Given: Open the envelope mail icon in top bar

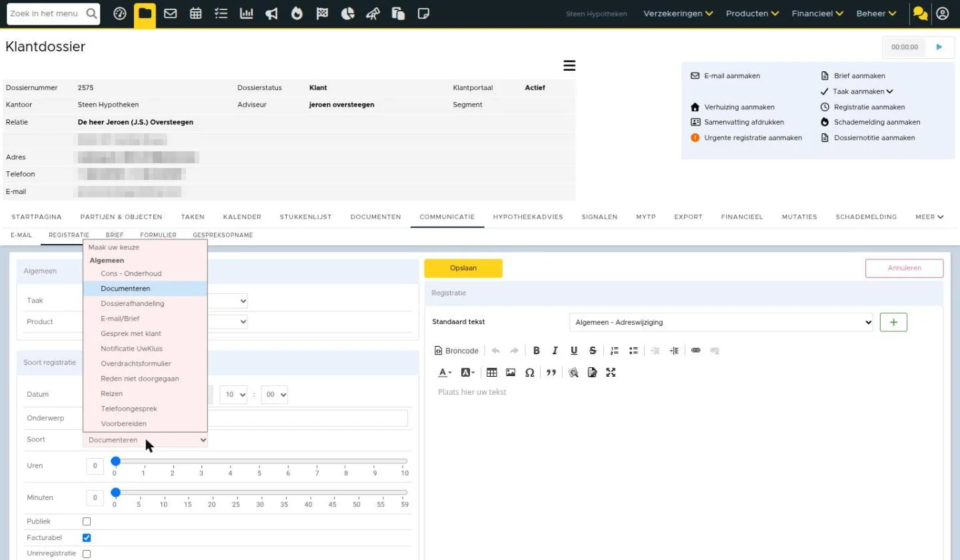Looking at the screenshot, I should (170, 13).
